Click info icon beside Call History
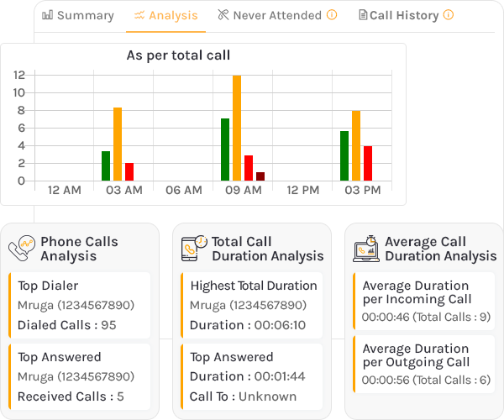Viewport: 504px width, 420px height. coord(449,15)
